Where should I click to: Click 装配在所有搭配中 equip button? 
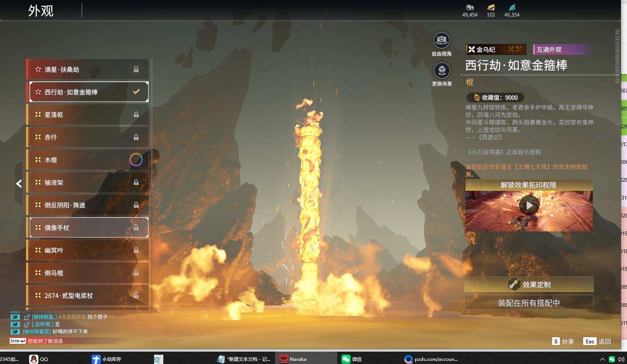(x=529, y=303)
